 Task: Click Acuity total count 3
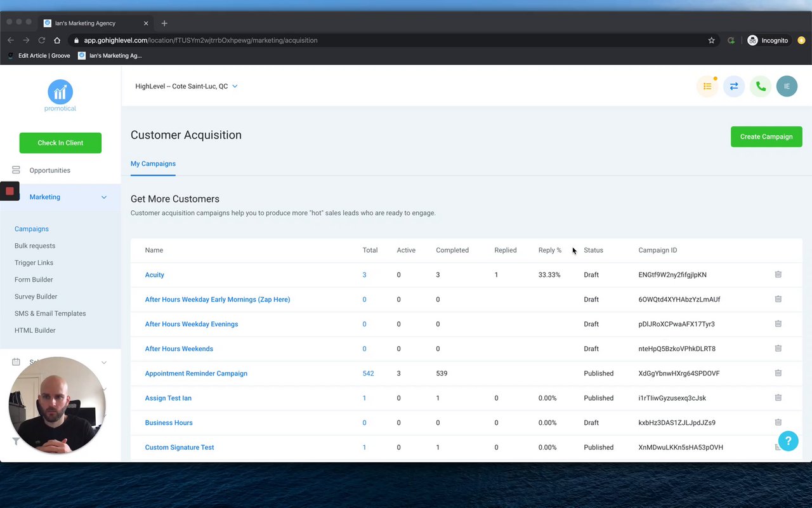pyautogui.click(x=364, y=275)
